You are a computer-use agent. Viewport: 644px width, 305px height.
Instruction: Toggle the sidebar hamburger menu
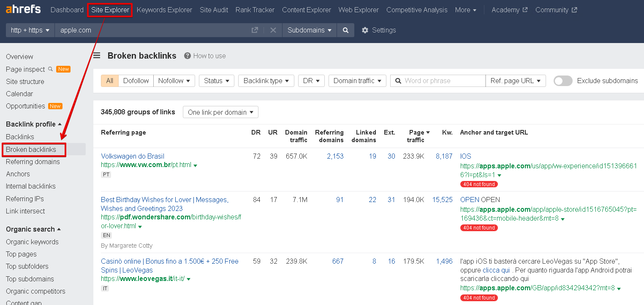click(97, 56)
